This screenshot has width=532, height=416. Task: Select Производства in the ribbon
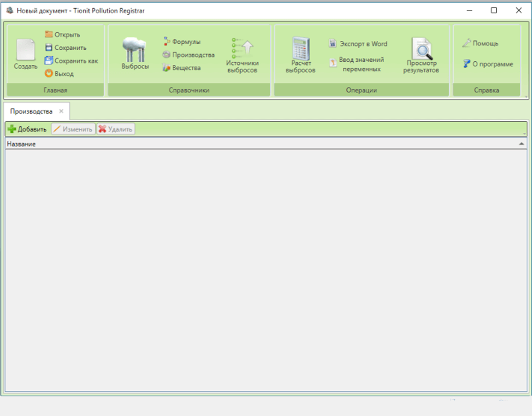point(188,55)
